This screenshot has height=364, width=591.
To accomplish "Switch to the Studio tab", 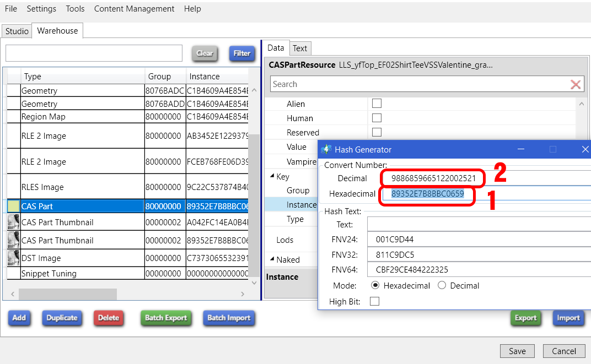I will pyautogui.click(x=17, y=31).
